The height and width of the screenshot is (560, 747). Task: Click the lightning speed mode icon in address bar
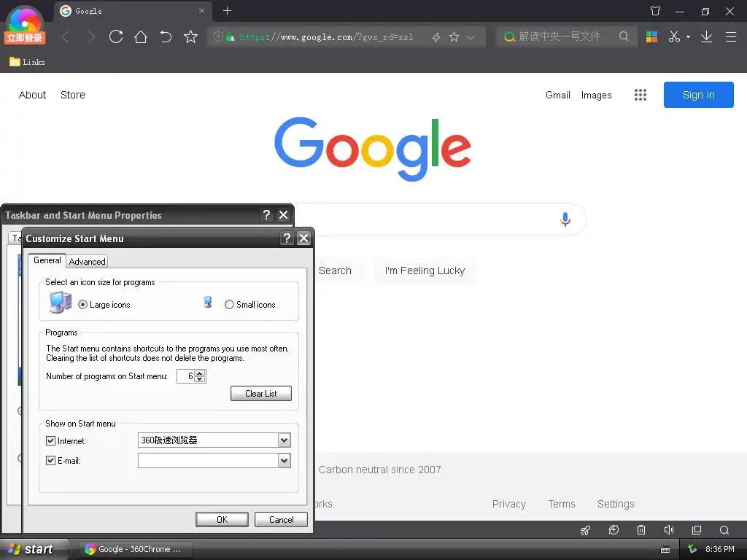[x=436, y=37]
